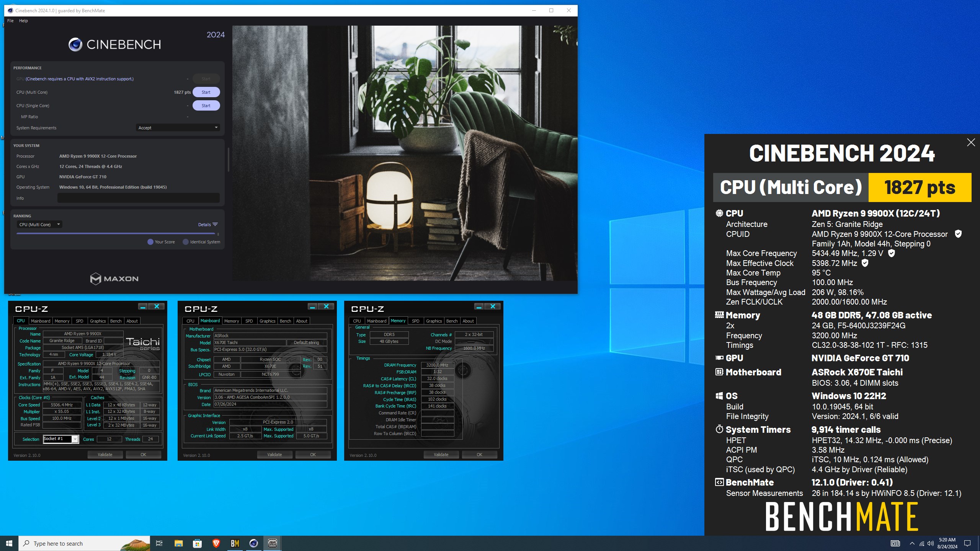Open the Socket #1 selection dropdown

pos(75,439)
